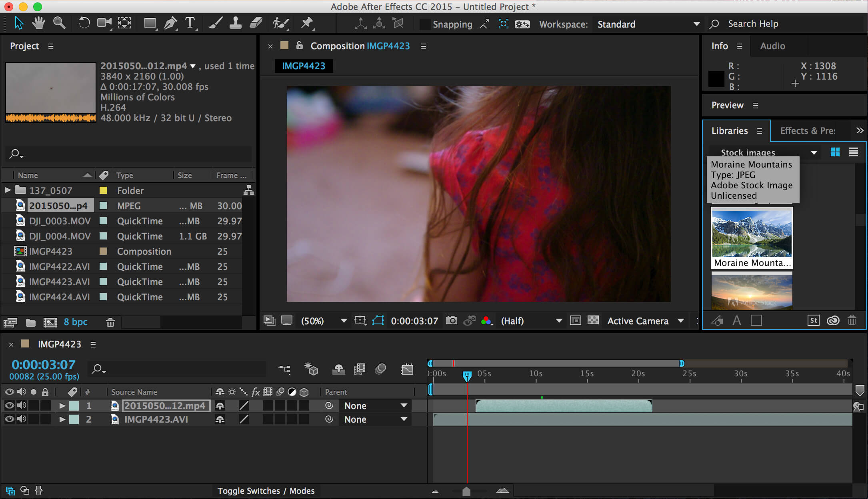Select the Rotation tool
Screen dimensions: 868x499
(84, 23)
